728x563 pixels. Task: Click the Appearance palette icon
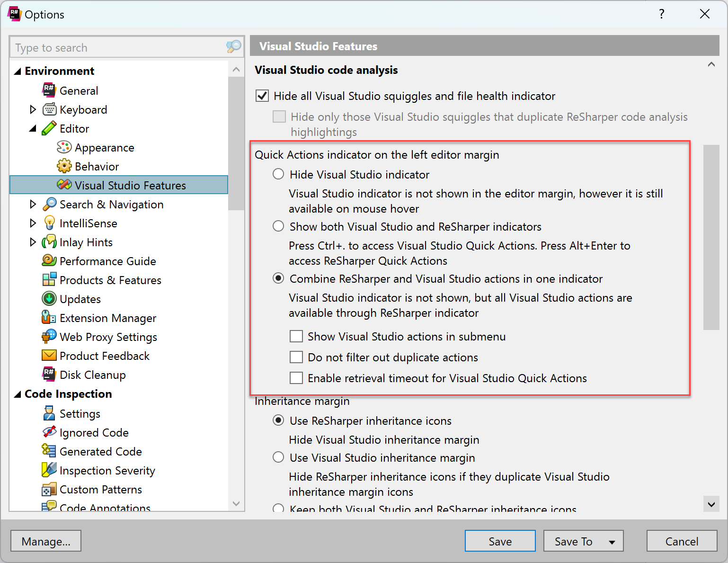64,147
